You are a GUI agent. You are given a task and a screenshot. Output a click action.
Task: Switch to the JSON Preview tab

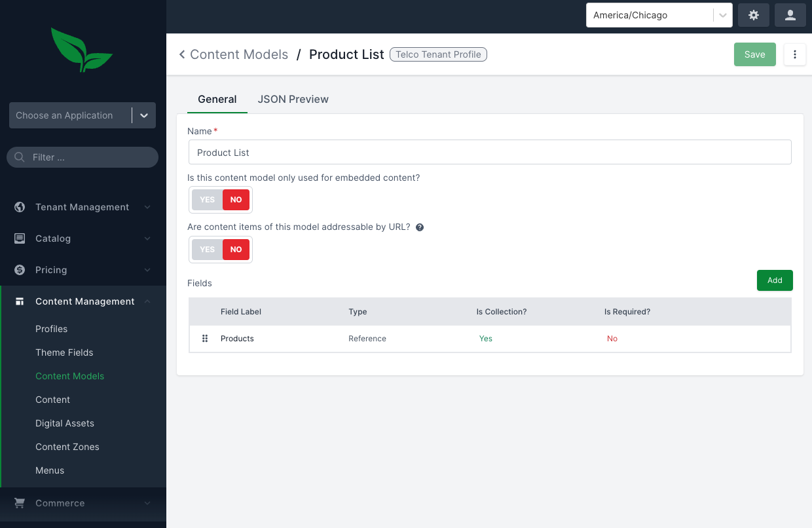coord(293,100)
